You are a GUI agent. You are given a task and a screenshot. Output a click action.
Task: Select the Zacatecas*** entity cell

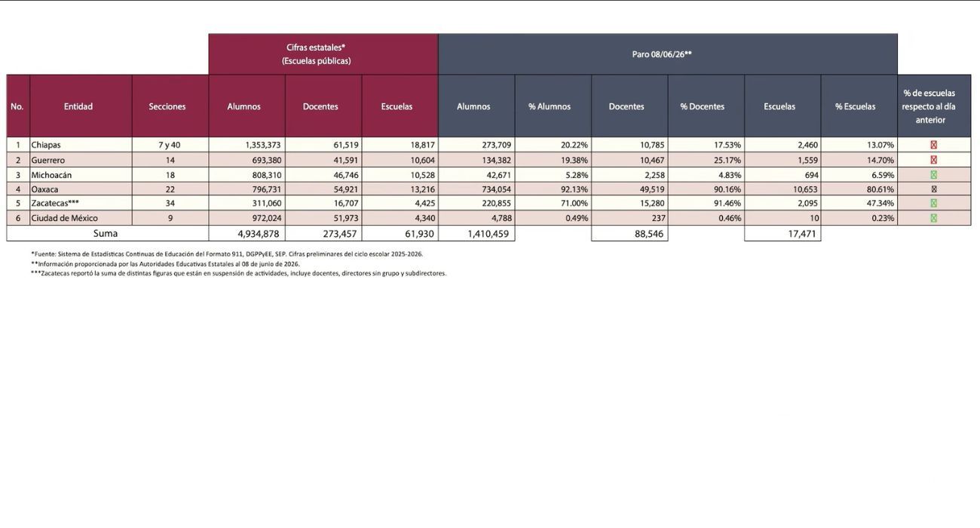[x=81, y=204]
